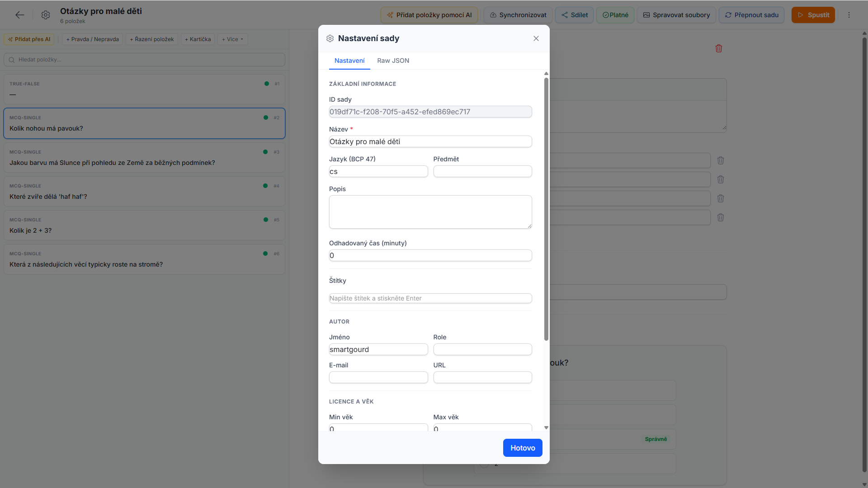Click the Správně badge
Viewport: 868px width, 488px height.
(656, 439)
